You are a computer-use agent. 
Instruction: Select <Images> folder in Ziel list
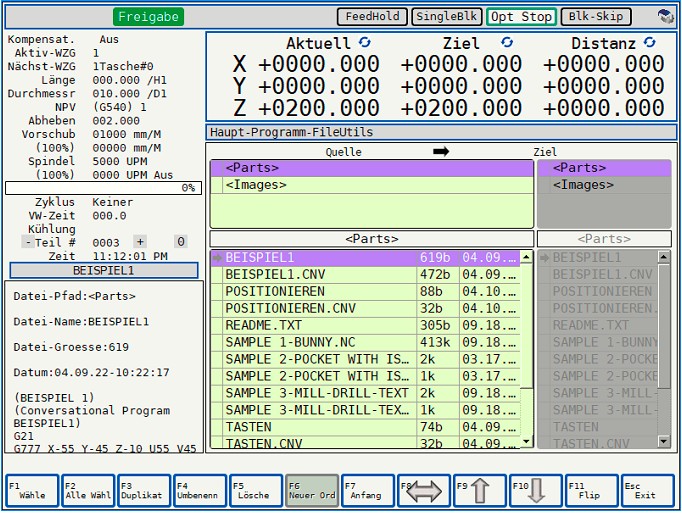(605, 185)
